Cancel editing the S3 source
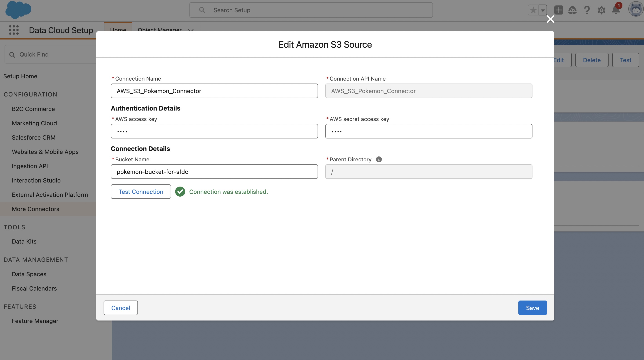 120,308
